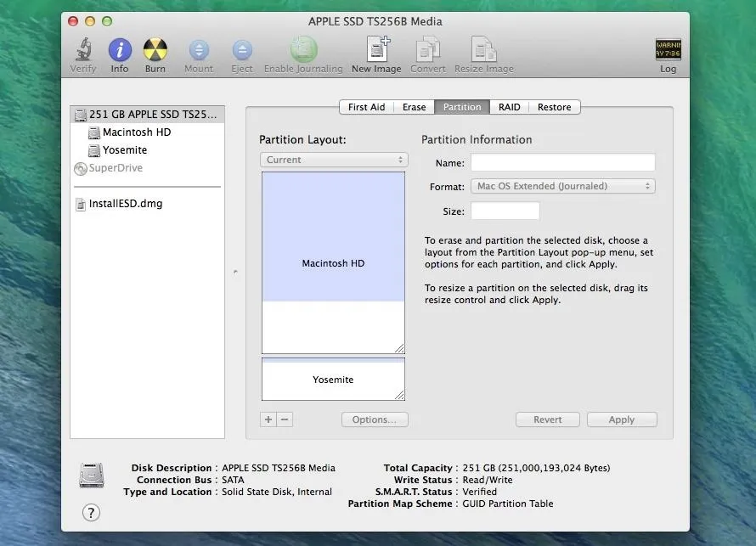Click the Connection Bus 'SATA' value
Image resolution: width=756 pixels, height=546 pixels.
point(233,480)
